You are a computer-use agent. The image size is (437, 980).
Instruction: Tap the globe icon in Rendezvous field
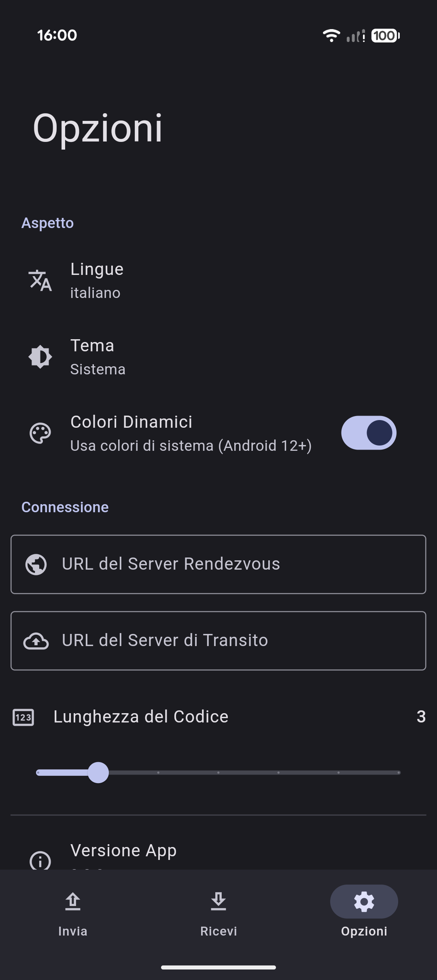click(36, 564)
